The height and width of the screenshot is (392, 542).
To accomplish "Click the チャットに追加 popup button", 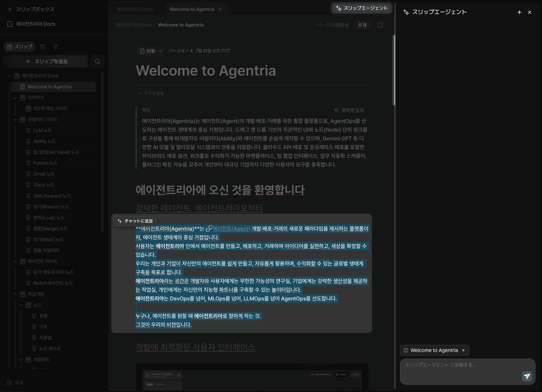I will click(135, 221).
